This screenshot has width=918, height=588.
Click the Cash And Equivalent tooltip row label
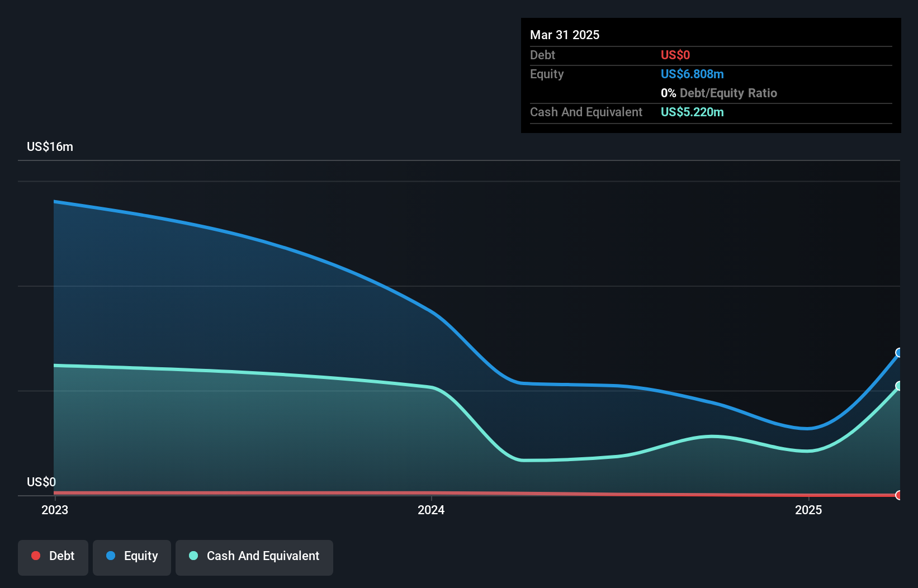click(x=586, y=112)
